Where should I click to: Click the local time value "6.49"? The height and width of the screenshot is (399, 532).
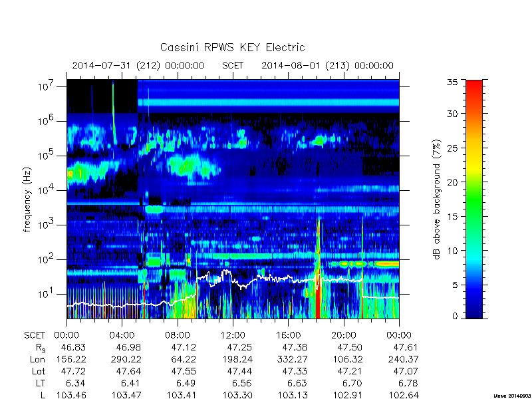[186, 383]
